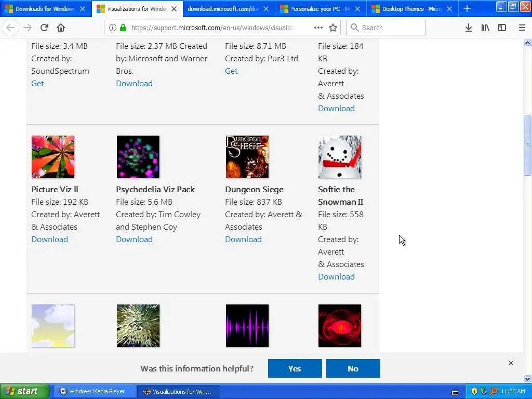
Task: Click the red eye visualization thumbnail
Action: pos(340,326)
